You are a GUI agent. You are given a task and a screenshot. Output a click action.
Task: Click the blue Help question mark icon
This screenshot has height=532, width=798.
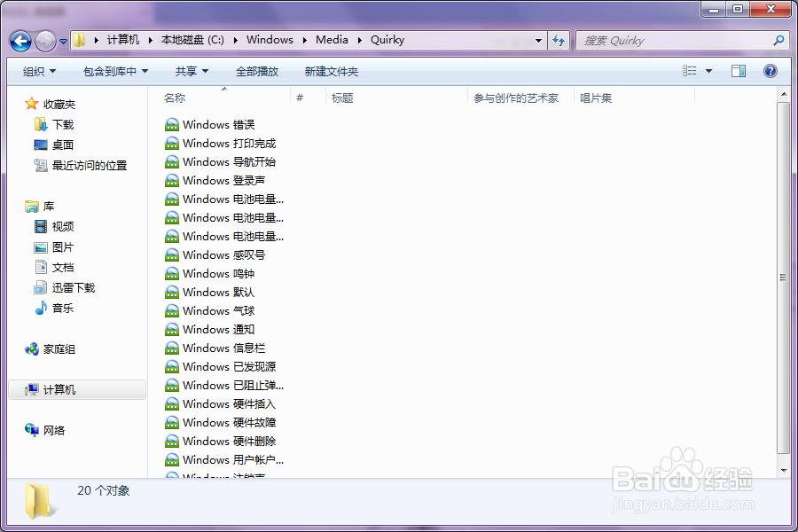coord(771,71)
